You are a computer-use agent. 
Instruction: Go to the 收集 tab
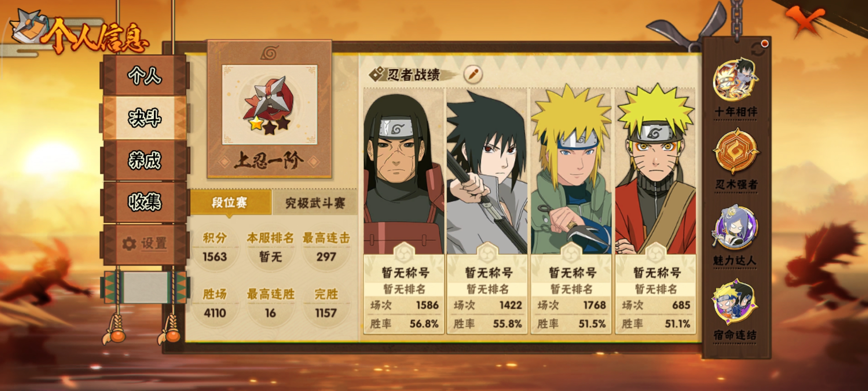(x=145, y=202)
